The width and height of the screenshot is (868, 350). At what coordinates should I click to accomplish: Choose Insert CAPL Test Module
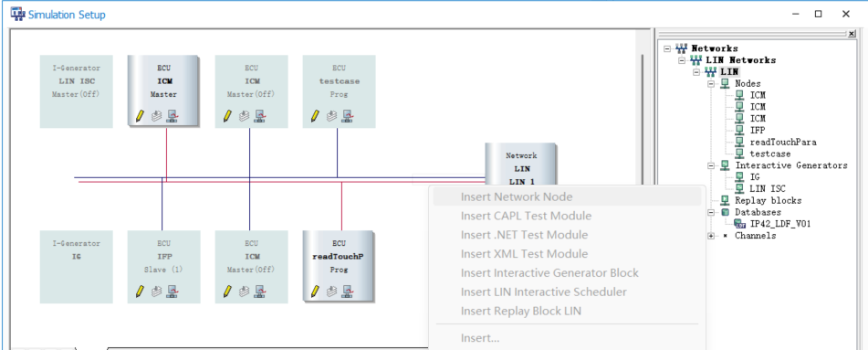point(567,216)
